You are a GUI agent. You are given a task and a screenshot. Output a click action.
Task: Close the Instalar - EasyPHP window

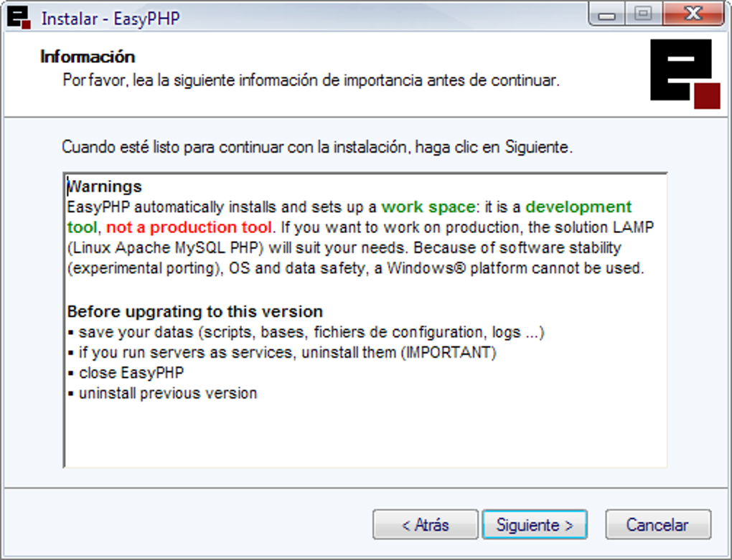click(693, 14)
